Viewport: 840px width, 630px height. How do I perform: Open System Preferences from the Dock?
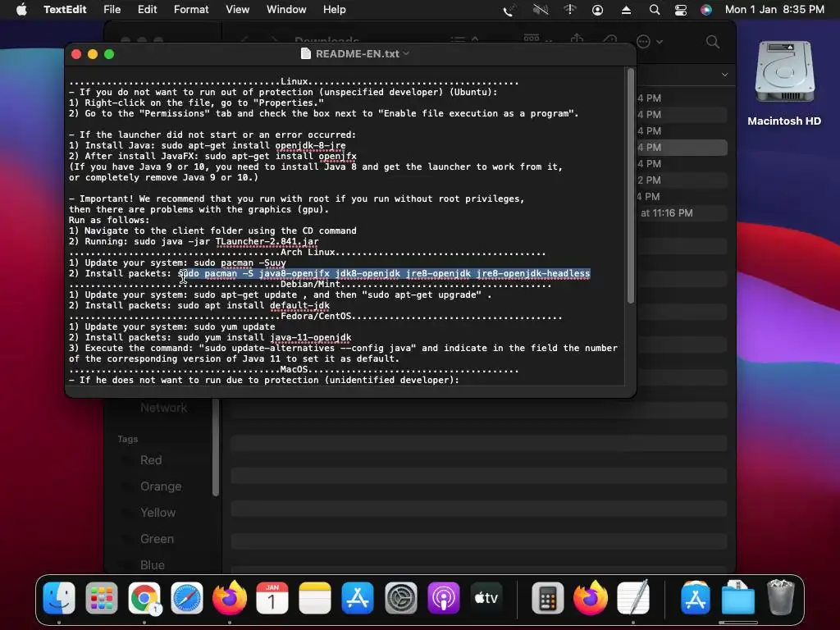click(x=400, y=598)
